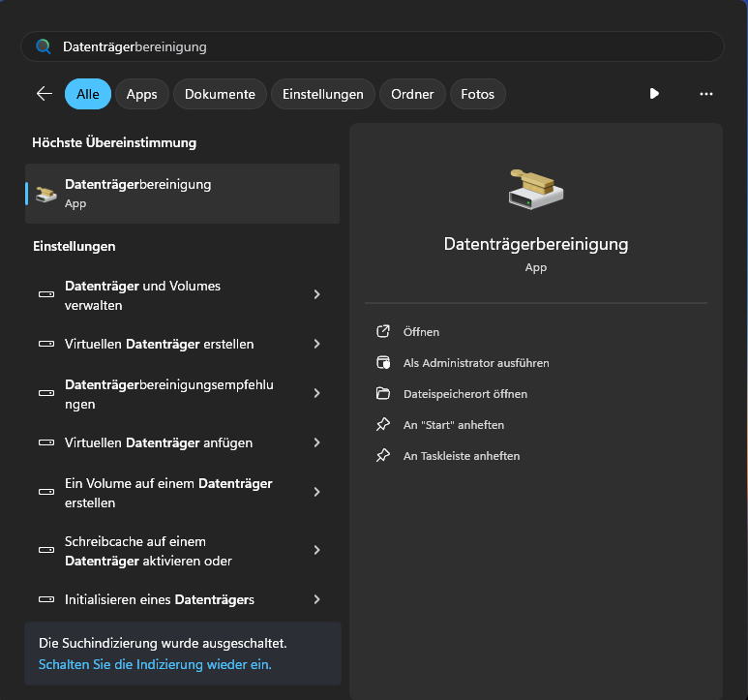748x700 pixels.
Task: Click drive icon beside Datenträgerbereinigungsempfehlungen
Action: pyautogui.click(x=46, y=393)
